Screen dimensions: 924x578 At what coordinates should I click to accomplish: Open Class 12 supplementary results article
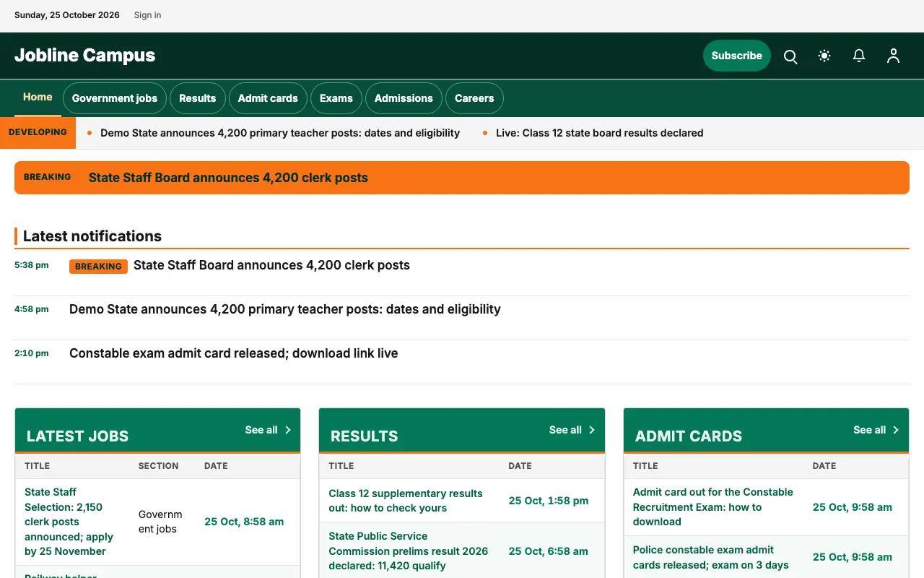tap(406, 501)
